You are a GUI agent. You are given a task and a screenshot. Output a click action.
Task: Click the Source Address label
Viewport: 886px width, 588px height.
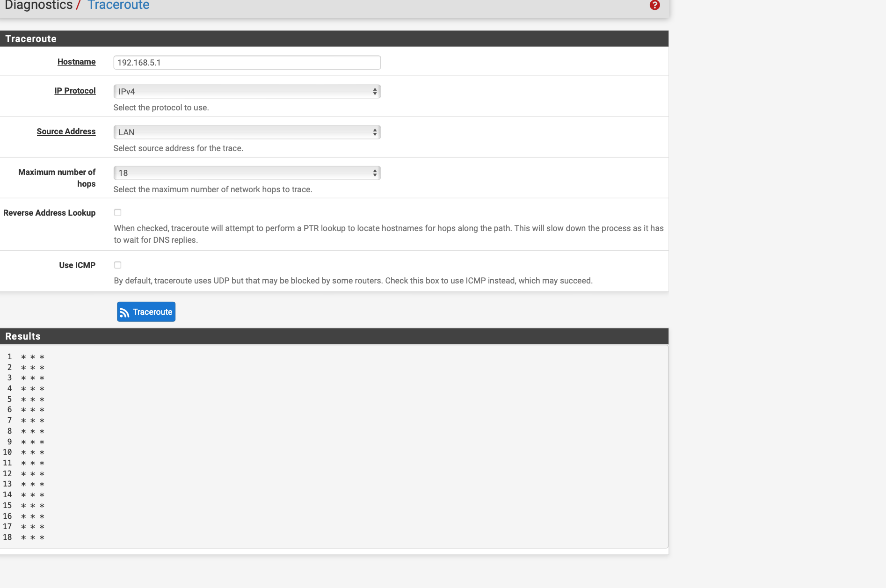click(66, 131)
